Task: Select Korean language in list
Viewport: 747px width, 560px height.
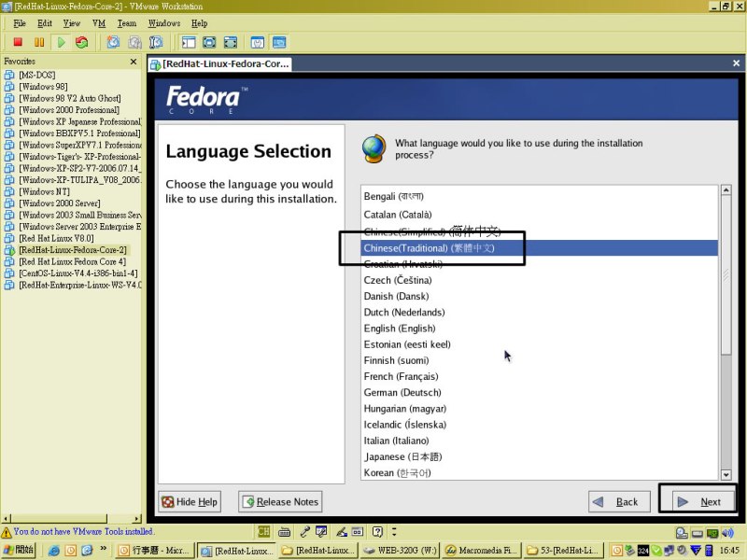Action: coord(540,473)
